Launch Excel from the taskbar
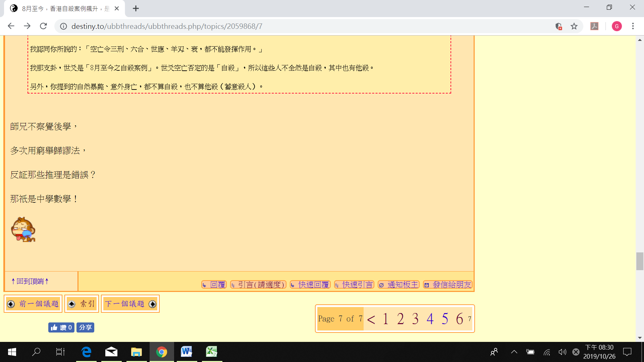644x362 pixels. tap(211, 352)
